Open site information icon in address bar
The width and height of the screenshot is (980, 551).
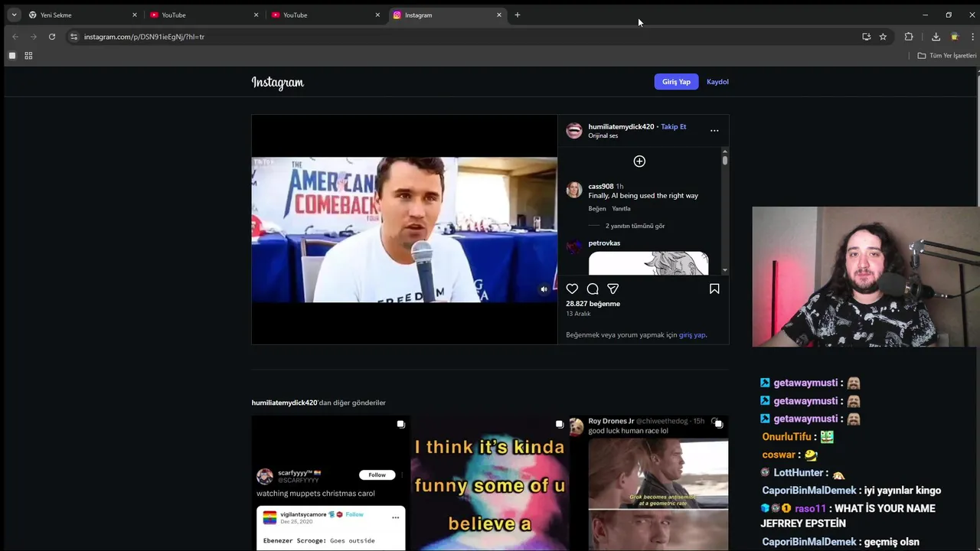pyautogui.click(x=73, y=37)
